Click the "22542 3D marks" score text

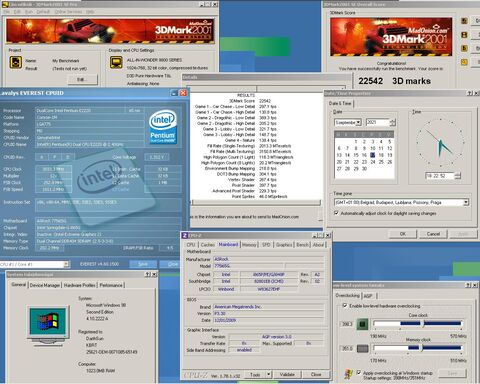(394, 81)
